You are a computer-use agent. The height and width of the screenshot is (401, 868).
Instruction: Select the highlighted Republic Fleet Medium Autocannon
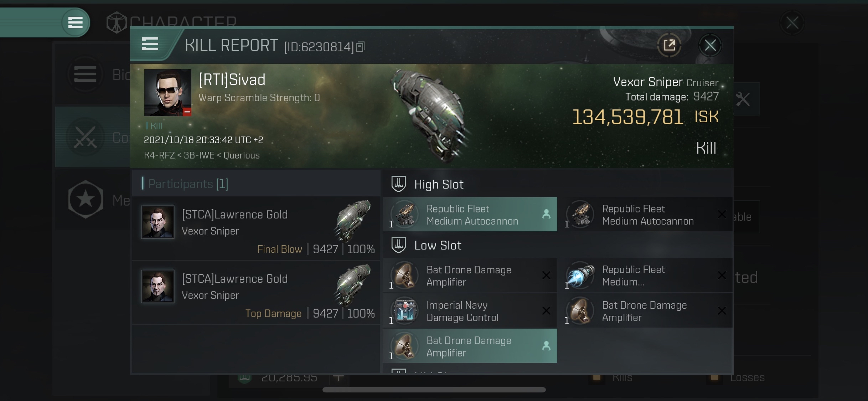[x=470, y=214]
